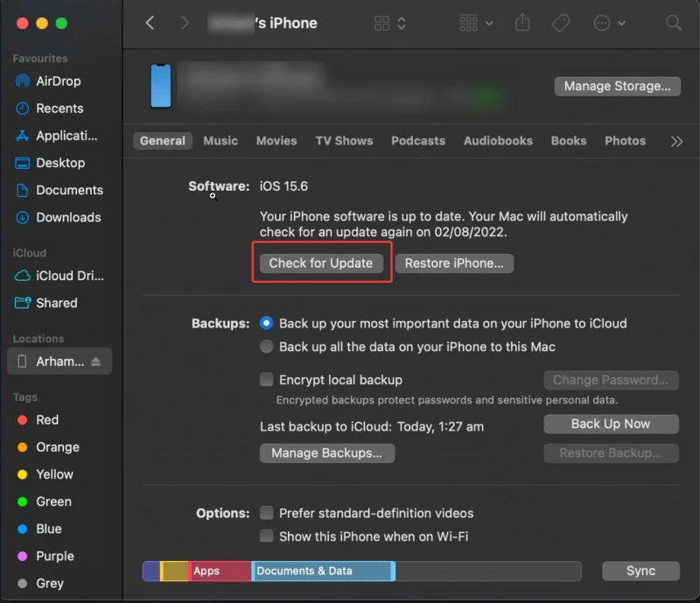Switch to the General tab
700x603 pixels.
[163, 141]
